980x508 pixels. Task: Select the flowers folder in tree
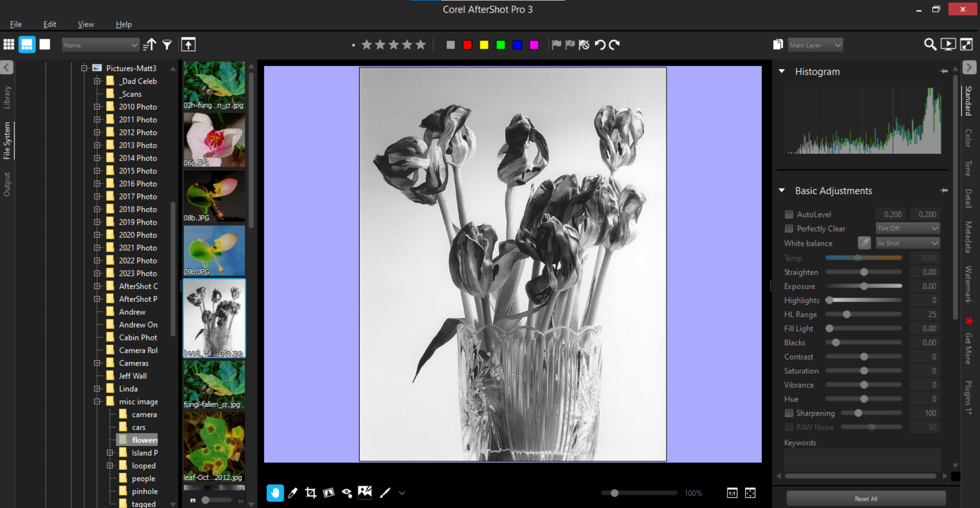coord(144,440)
